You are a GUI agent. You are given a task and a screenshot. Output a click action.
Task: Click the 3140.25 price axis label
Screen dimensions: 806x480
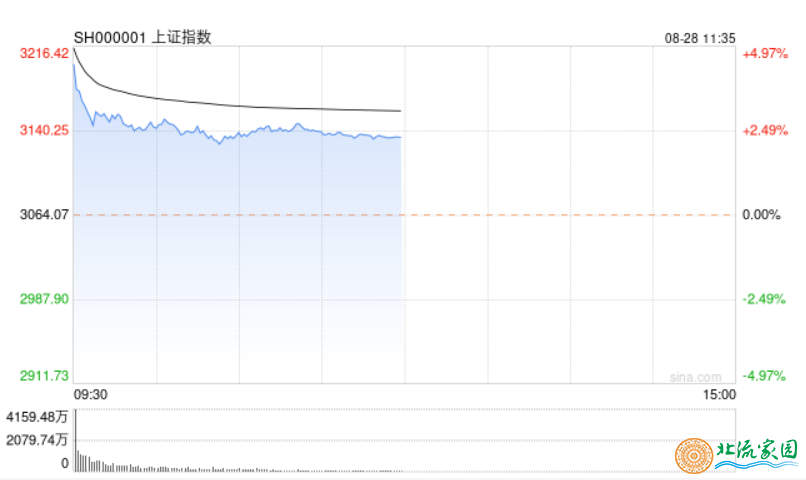(44, 131)
